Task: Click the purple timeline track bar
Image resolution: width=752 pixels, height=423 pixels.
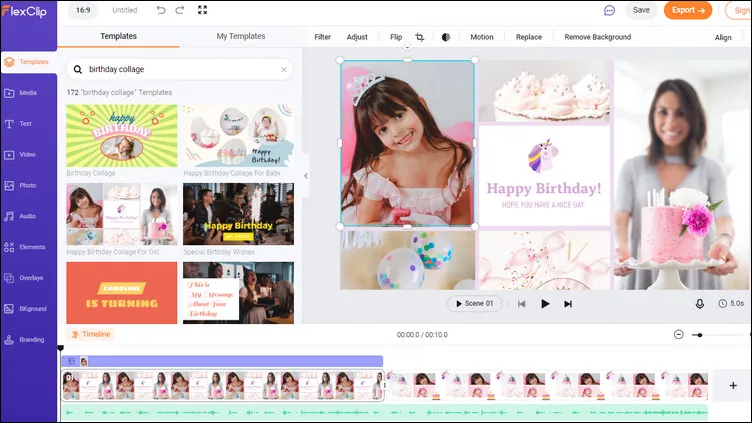Action: [x=222, y=361]
